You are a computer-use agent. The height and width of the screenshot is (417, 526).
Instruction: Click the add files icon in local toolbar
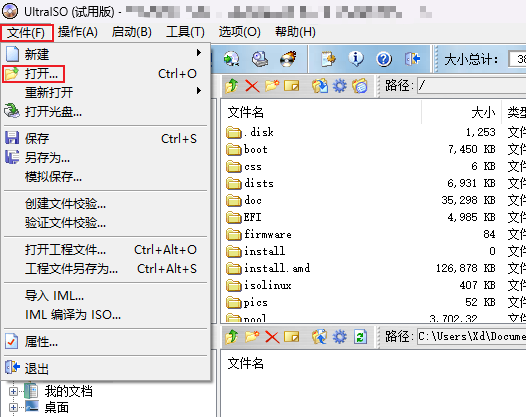320,336
